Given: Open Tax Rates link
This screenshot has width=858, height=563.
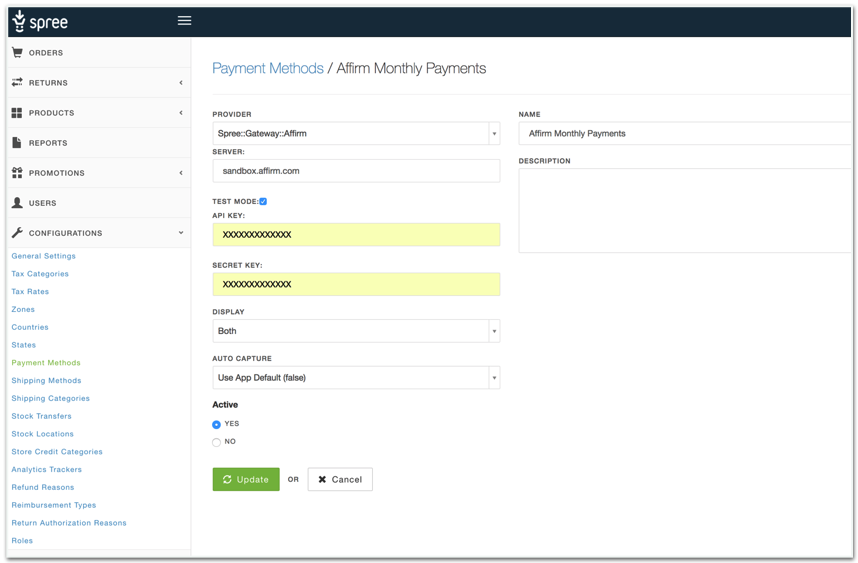Looking at the screenshot, I should point(30,292).
